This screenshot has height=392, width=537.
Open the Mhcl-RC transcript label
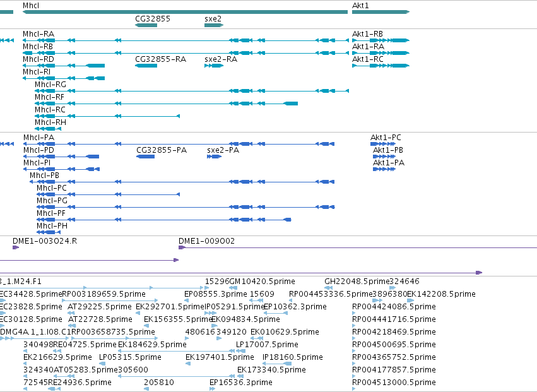pyautogui.click(x=50, y=110)
